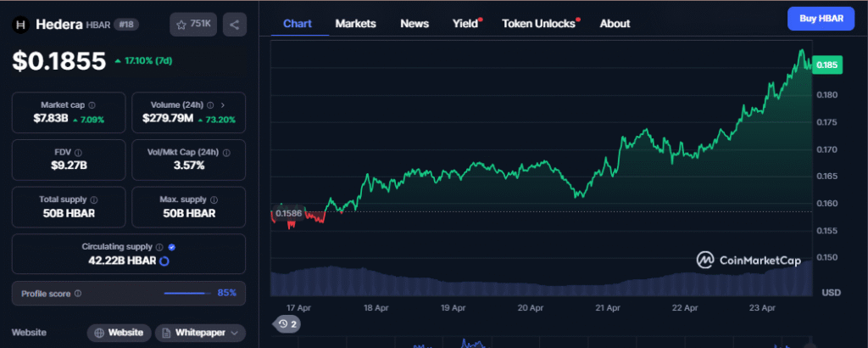
Task: Open the News tab
Action: click(x=415, y=24)
